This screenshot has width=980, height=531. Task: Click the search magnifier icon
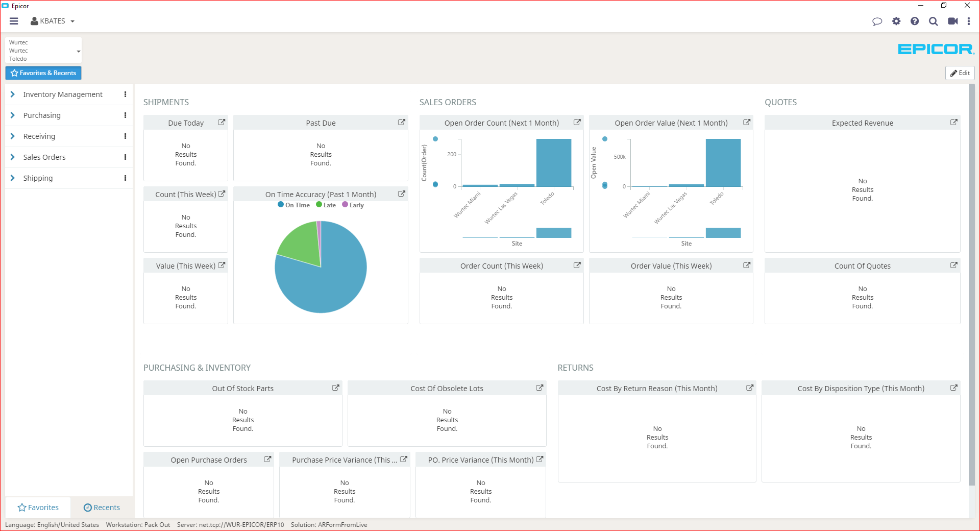point(933,21)
